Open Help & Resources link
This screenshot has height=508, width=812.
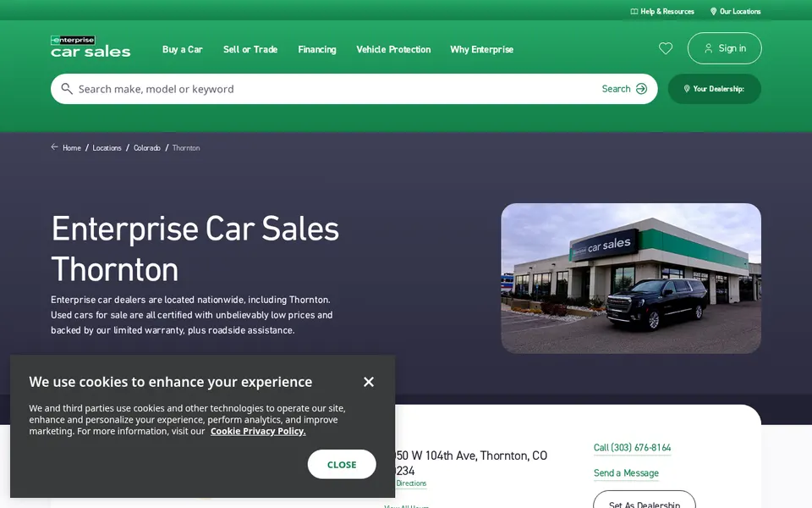click(x=661, y=11)
